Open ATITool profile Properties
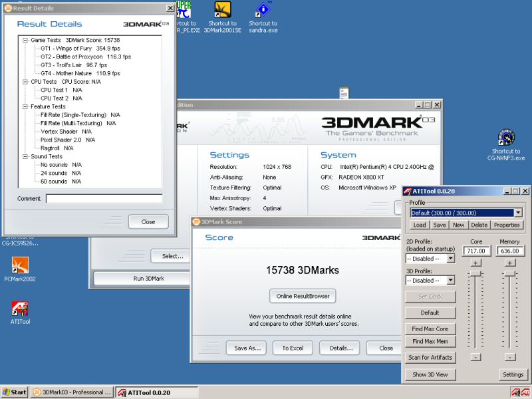The width and height of the screenshot is (532, 399). [x=507, y=225]
